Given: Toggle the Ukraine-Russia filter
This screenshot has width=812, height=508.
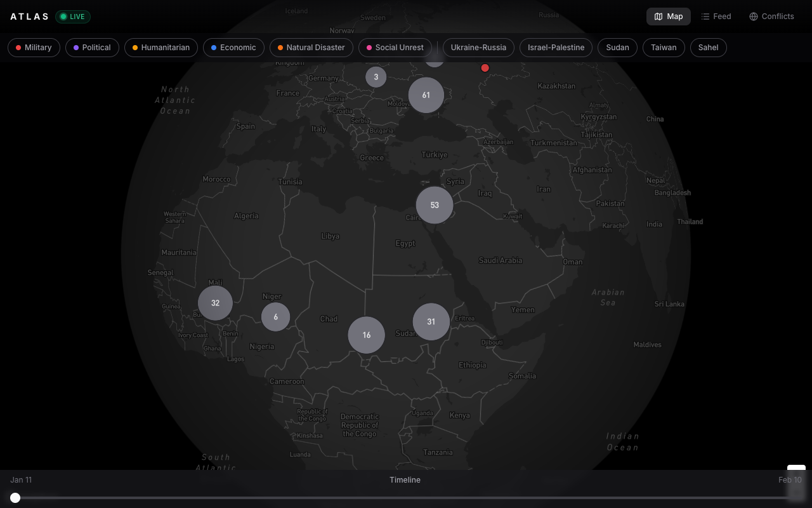Looking at the screenshot, I should click(478, 47).
